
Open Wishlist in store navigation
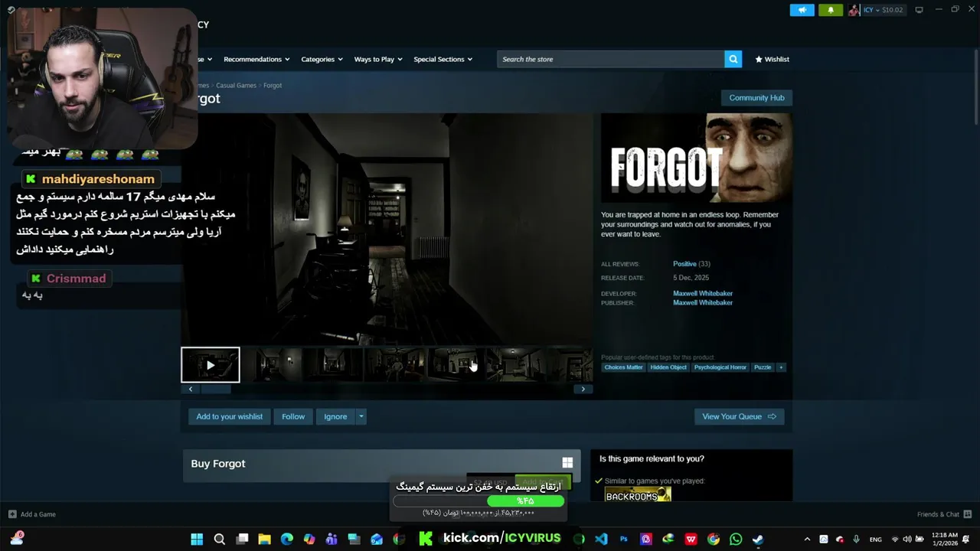click(772, 59)
